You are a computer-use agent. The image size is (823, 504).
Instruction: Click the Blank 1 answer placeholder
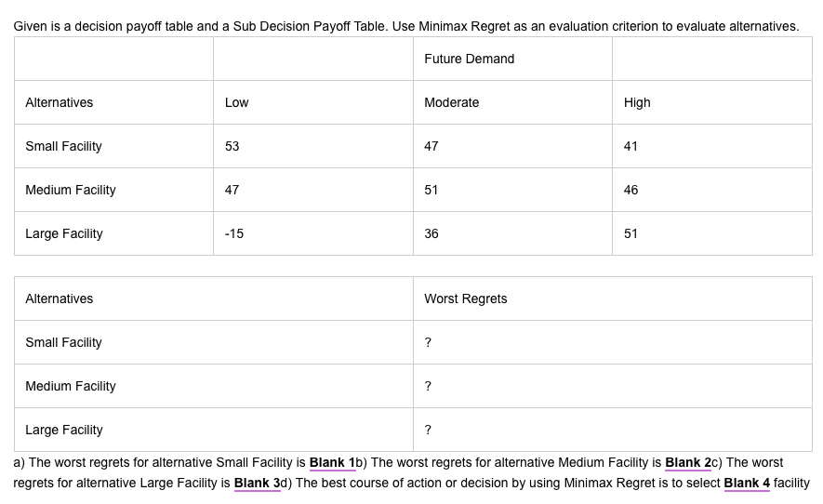click(332, 462)
